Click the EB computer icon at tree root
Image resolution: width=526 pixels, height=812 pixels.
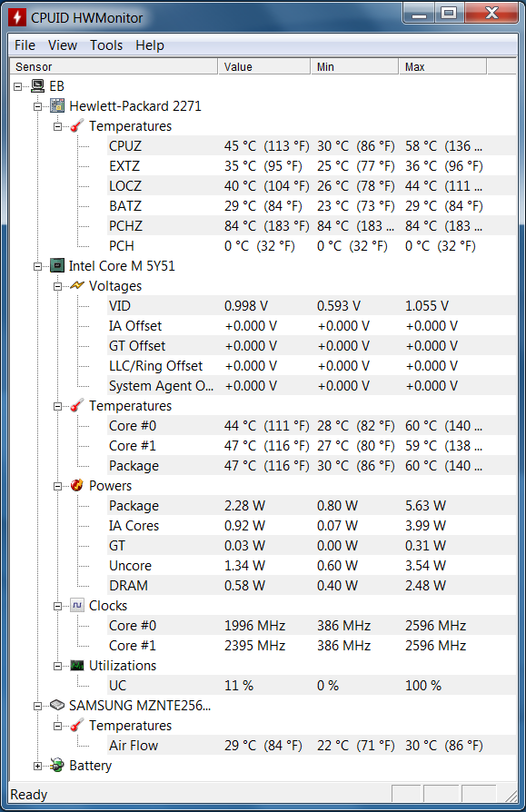(37, 86)
